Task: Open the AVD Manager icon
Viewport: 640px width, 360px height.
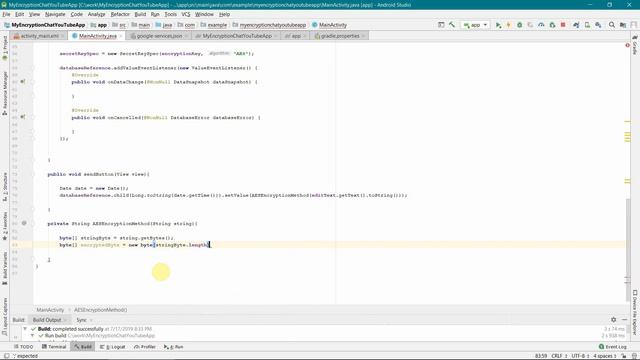Action: click(587, 25)
